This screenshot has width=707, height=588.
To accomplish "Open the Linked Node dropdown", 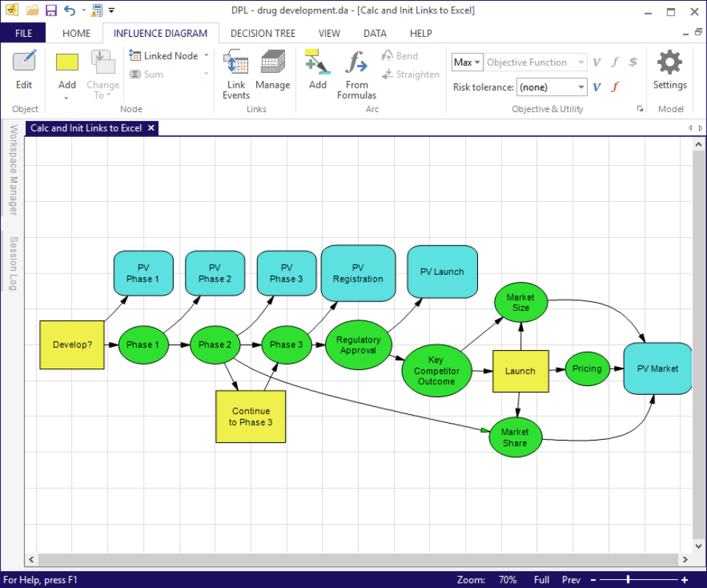I will tap(206, 56).
